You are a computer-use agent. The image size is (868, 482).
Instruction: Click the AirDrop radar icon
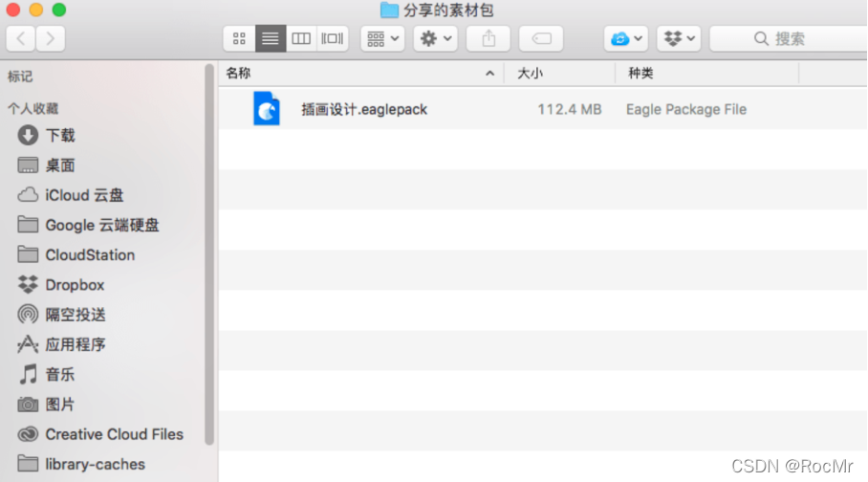click(28, 315)
